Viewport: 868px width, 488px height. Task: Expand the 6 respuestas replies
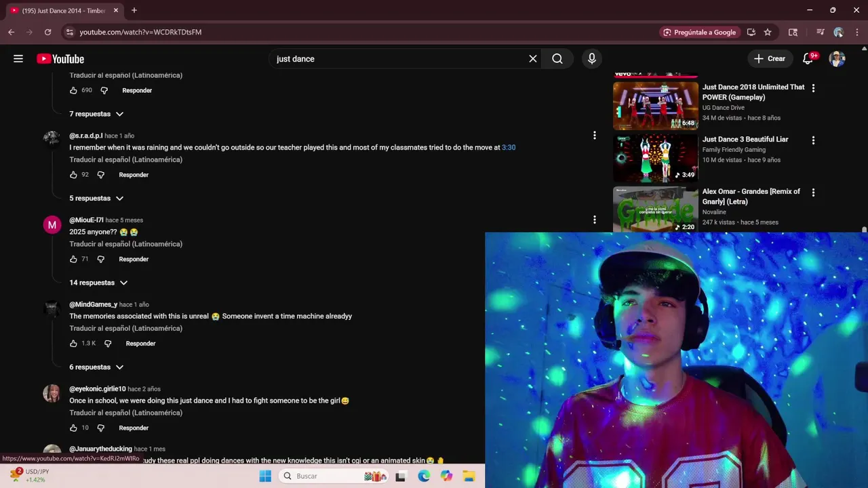coord(96,367)
